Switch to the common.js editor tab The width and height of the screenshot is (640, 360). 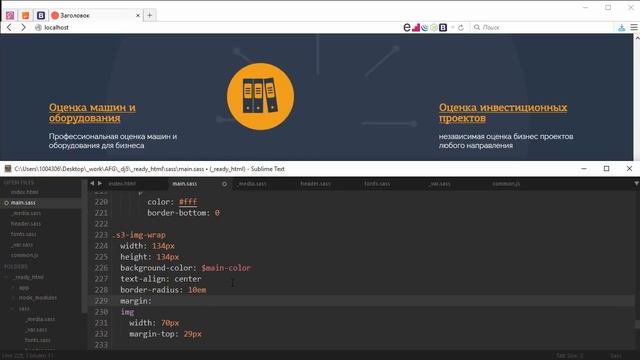point(506,184)
